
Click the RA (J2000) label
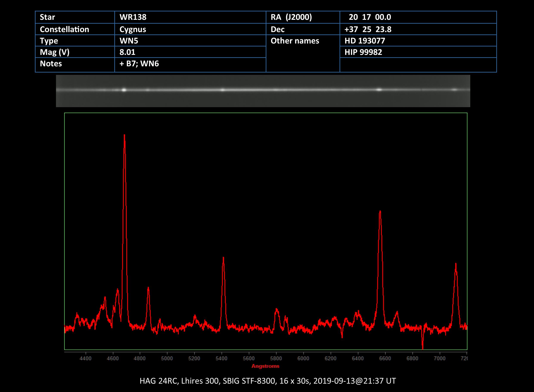coord(291,17)
